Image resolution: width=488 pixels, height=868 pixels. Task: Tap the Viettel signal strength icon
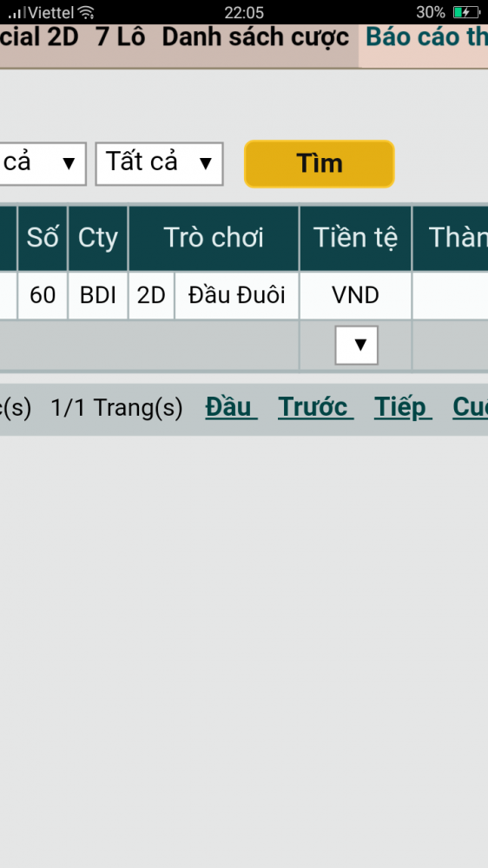pyautogui.click(x=16, y=12)
